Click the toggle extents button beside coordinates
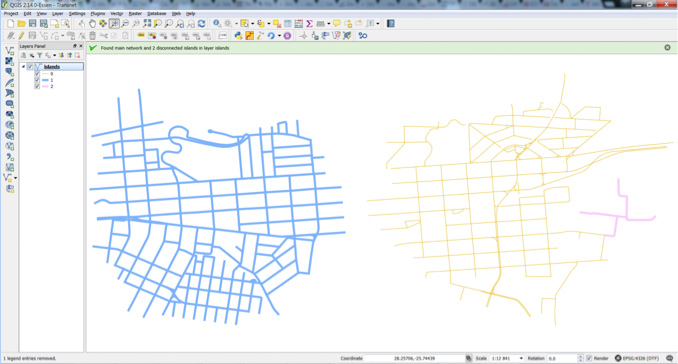This screenshot has width=678, height=364. 468,358
